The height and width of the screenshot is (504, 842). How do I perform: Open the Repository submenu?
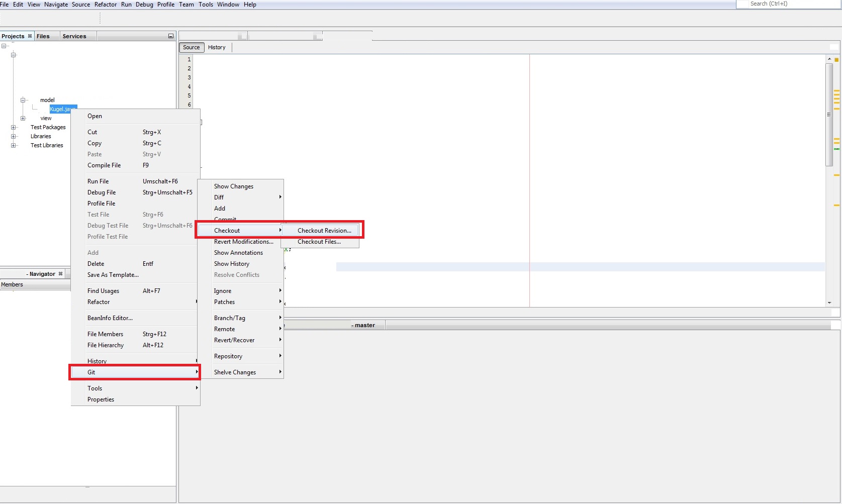[241, 356]
